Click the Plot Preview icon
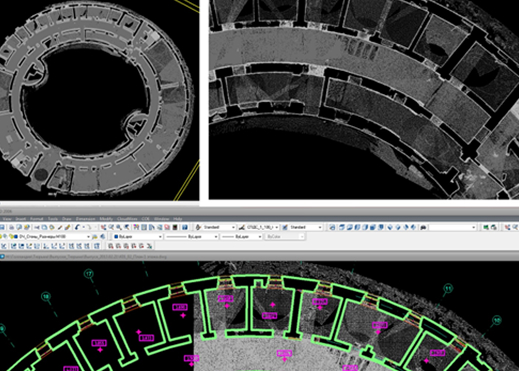 (x=19, y=227)
